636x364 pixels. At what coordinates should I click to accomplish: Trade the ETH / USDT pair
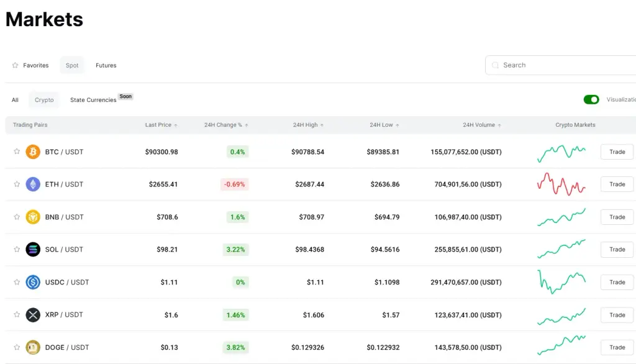(617, 184)
